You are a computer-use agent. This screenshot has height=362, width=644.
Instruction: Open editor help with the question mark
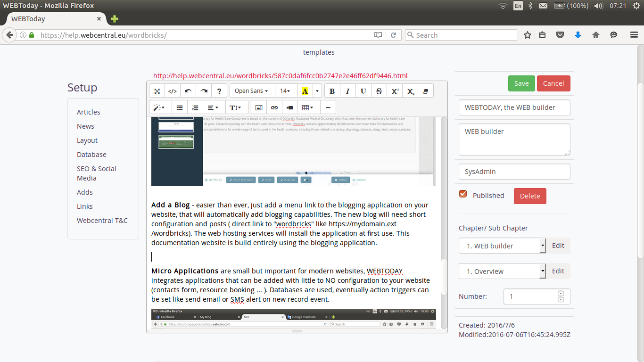219,91
